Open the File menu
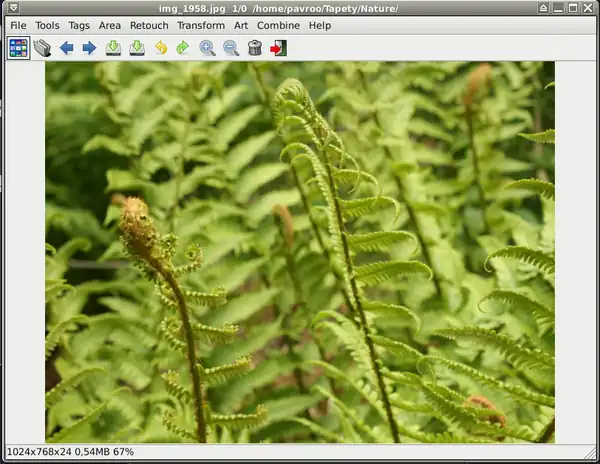The image size is (600, 464). (x=18, y=25)
